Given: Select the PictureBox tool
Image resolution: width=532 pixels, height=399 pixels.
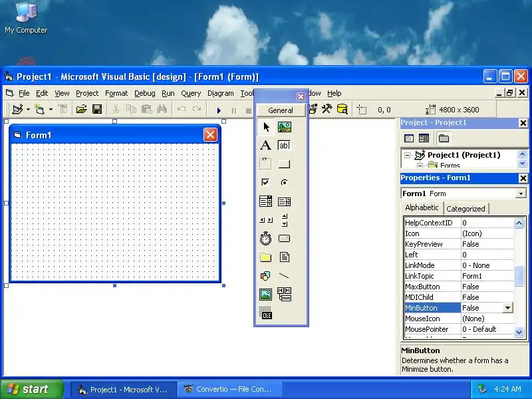Looking at the screenshot, I should pos(285,127).
